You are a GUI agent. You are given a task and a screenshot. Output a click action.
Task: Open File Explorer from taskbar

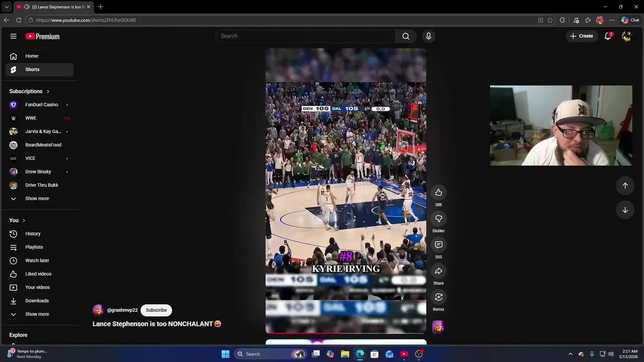[x=345, y=354]
